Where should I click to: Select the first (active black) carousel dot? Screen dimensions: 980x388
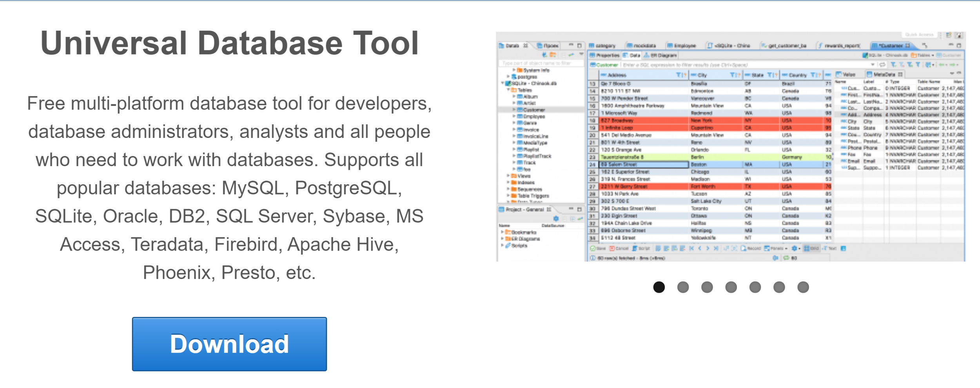click(659, 287)
